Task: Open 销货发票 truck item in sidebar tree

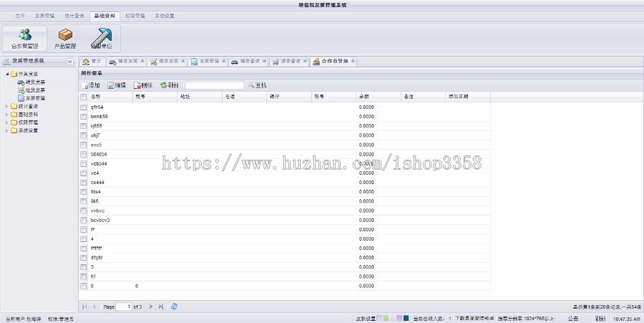Action: 31,82
